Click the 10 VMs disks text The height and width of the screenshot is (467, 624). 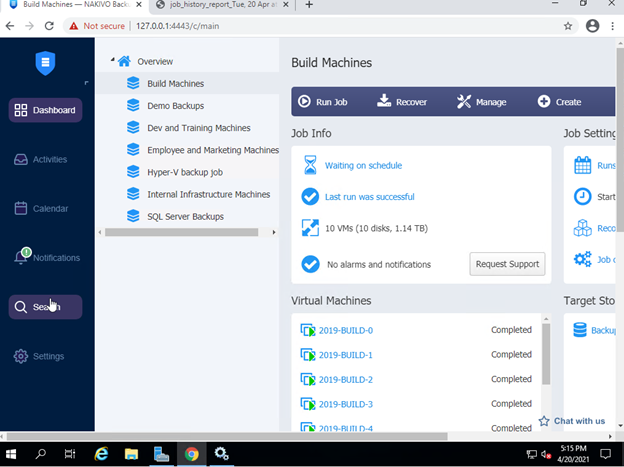(376, 228)
